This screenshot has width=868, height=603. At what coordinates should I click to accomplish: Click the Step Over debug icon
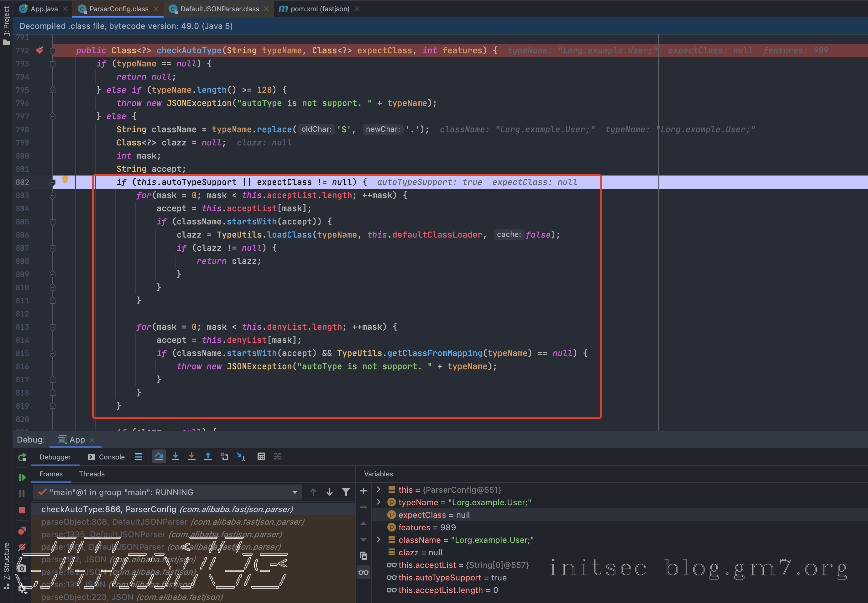(159, 456)
